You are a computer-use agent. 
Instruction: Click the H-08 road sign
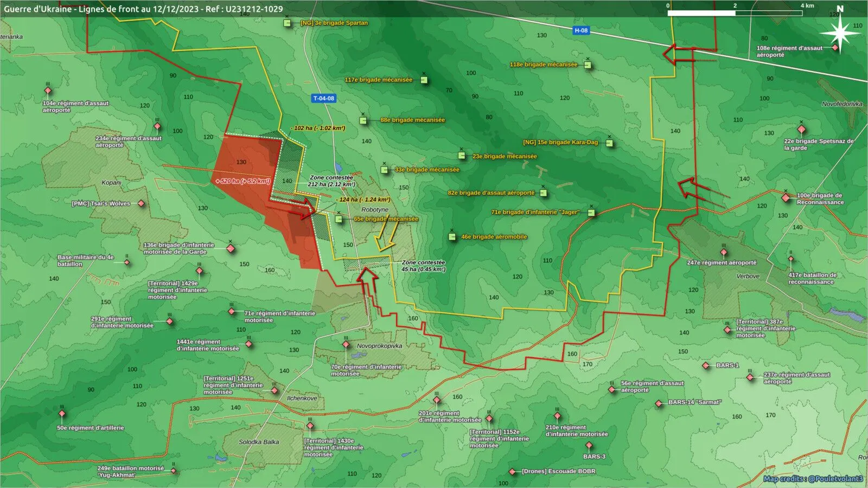coord(581,30)
